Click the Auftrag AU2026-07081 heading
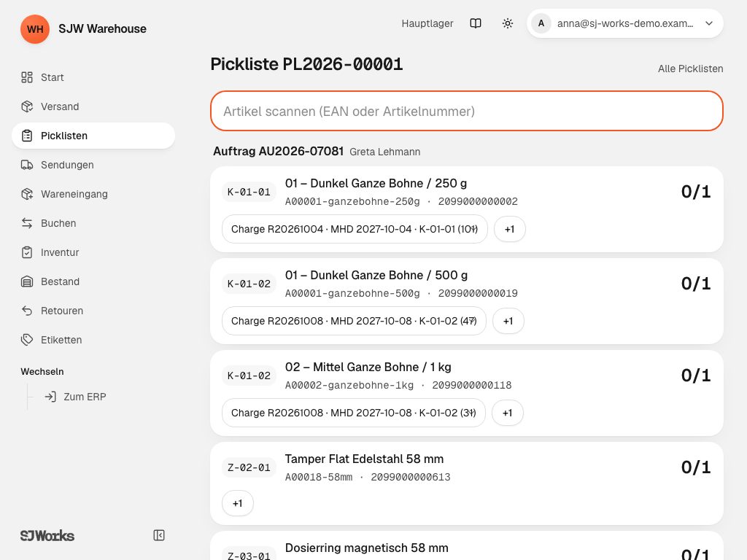The image size is (747, 560). point(278,152)
